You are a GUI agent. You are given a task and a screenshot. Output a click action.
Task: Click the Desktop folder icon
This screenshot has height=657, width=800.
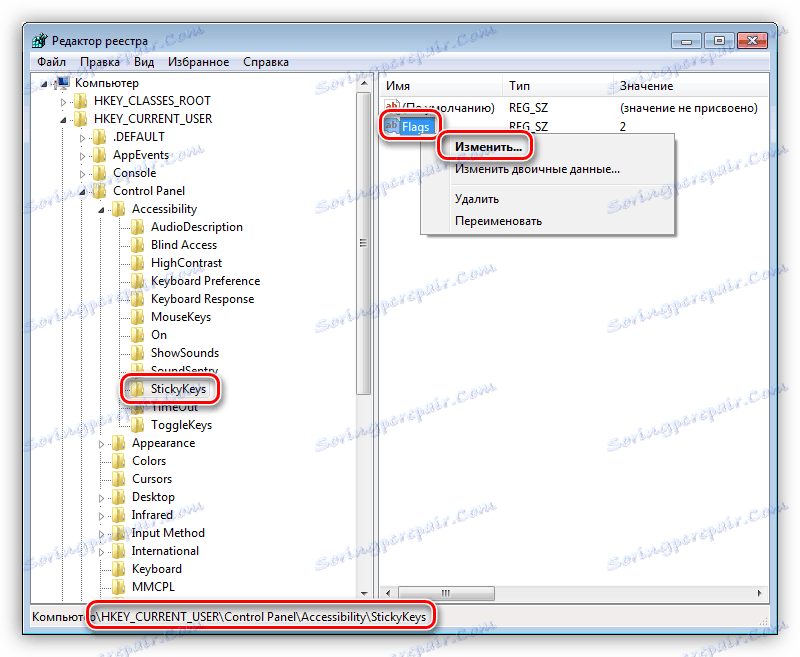pyautogui.click(x=119, y=497)
